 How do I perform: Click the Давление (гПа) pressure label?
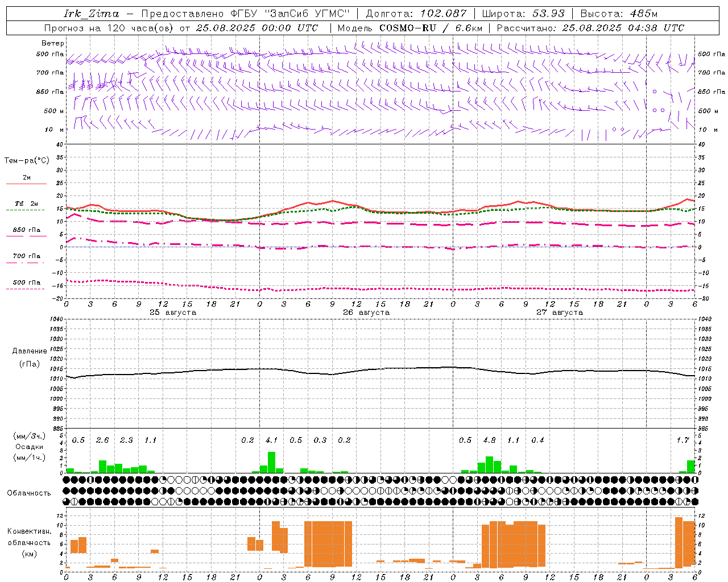(30, 357)
